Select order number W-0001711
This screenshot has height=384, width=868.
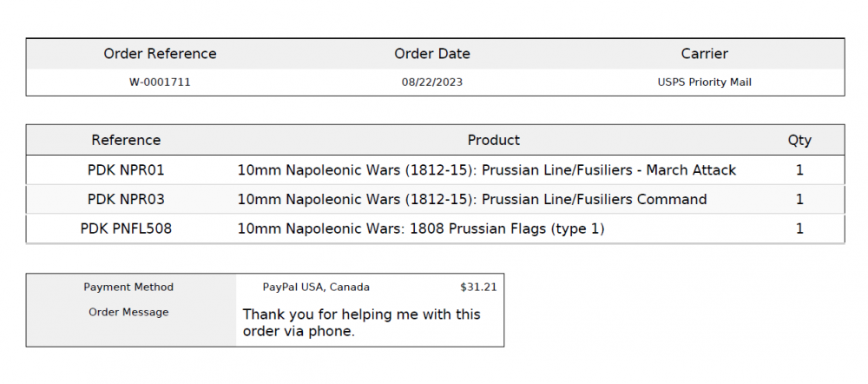[160, 83]
